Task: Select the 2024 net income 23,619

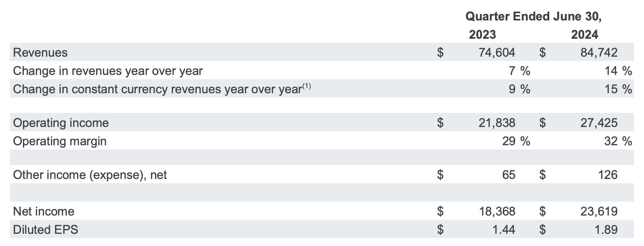Action: coord(599,212)
